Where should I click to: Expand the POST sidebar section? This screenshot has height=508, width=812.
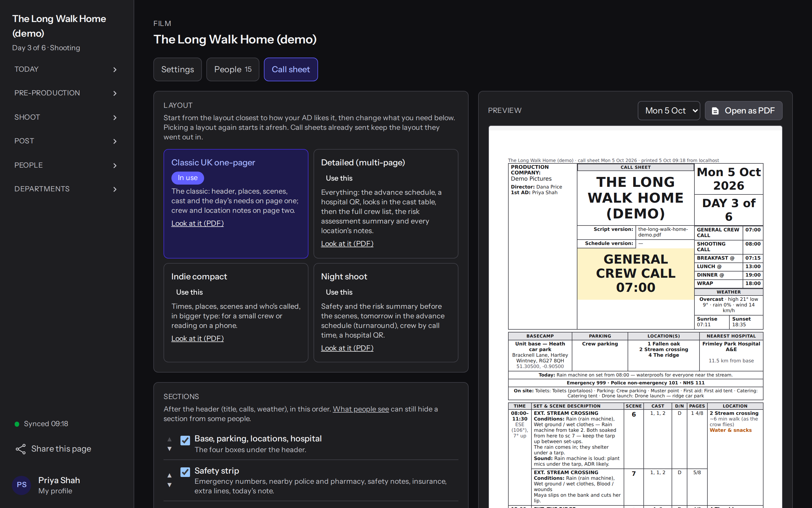pos(66,141)
